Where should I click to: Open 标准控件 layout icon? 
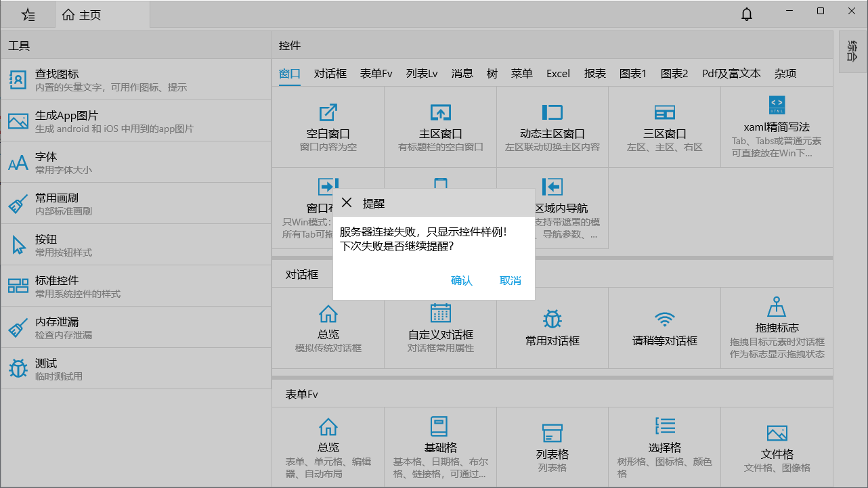(18, 286)
